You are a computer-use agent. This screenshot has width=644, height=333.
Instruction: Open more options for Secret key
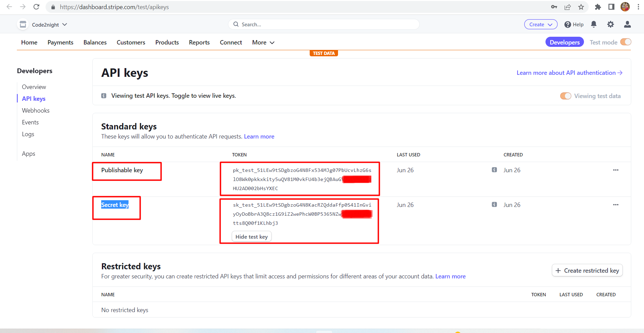[x=616, y=205]
